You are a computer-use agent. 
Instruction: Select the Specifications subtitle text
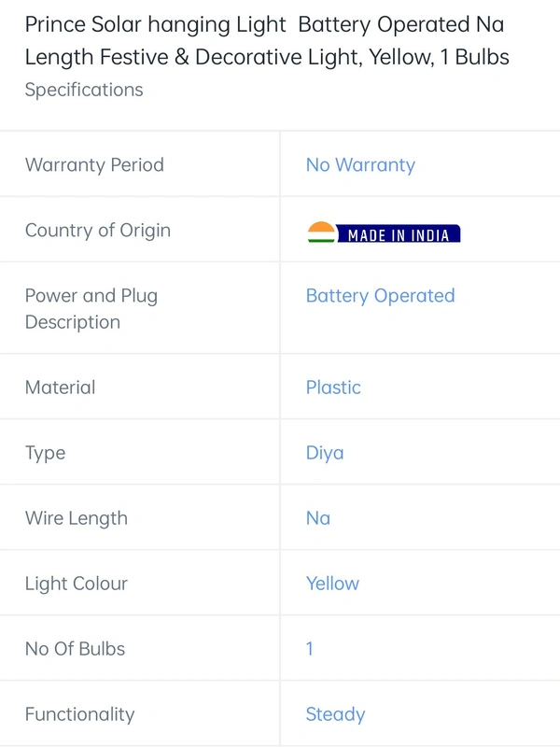pos(84,90)
